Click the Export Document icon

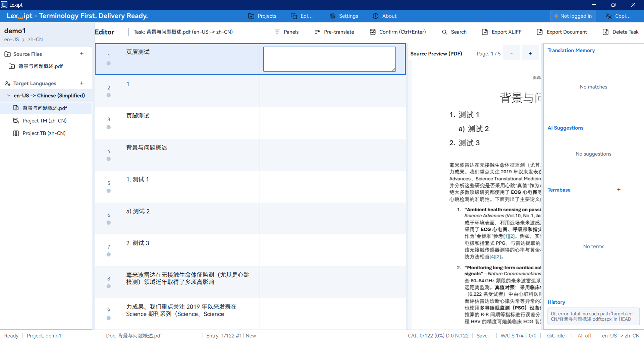[540, 32]
